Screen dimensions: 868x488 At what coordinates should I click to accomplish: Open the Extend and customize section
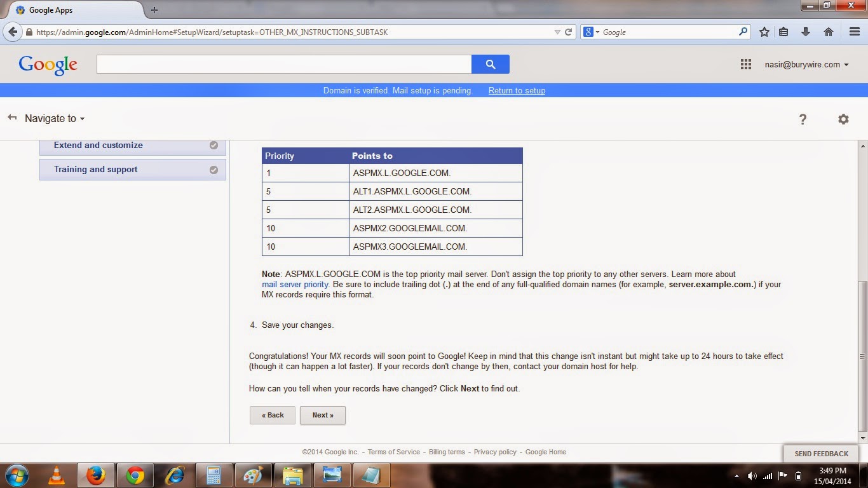click(x=132, y=146)
